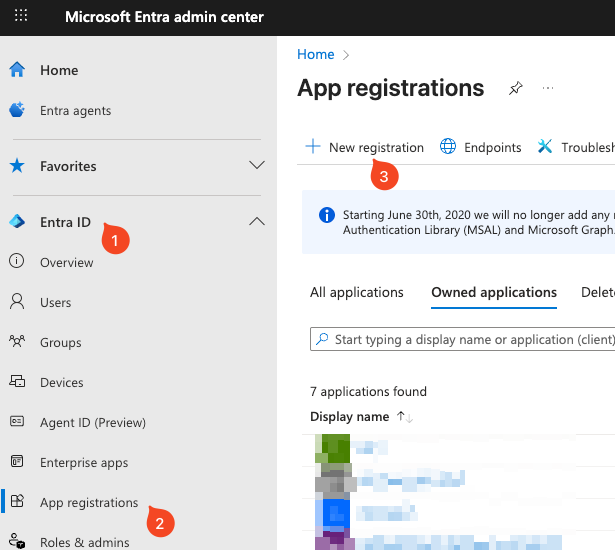The height and width of the screenshot is (550, 615).
Task: Pin the App registrations page
Action: click(x=515, y=88)
